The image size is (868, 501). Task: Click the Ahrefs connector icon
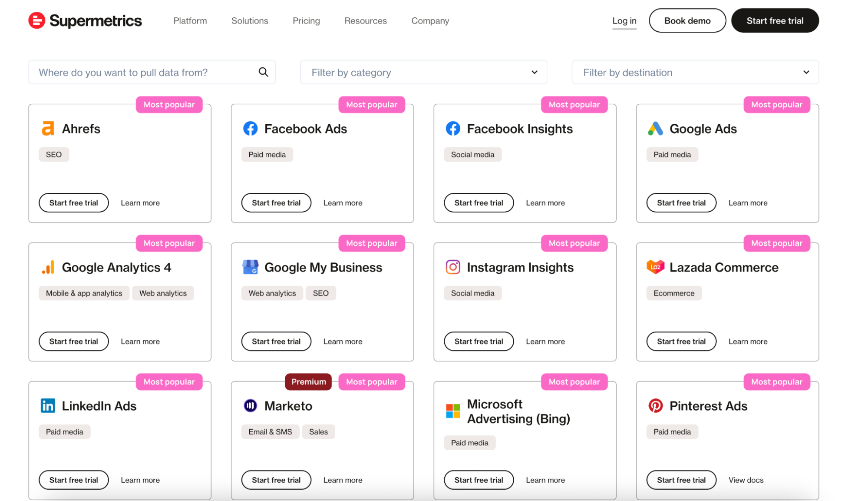coord(48,128)
